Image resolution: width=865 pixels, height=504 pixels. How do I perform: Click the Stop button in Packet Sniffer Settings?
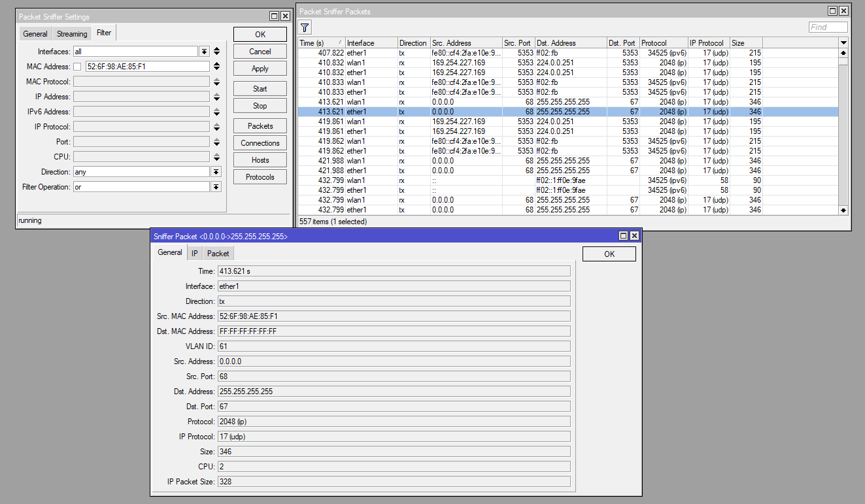[x=260, y=105]
